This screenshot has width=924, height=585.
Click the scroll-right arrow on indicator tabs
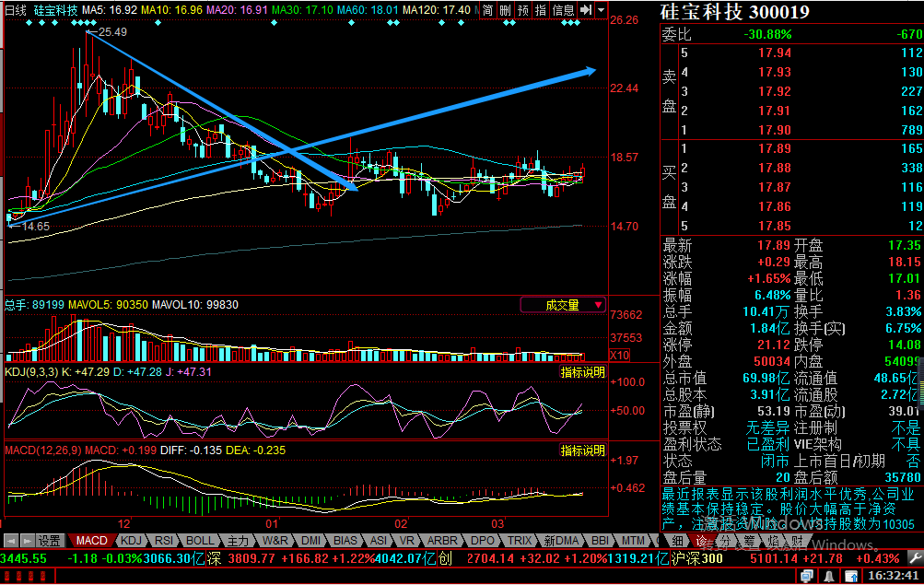pos(27,540)
